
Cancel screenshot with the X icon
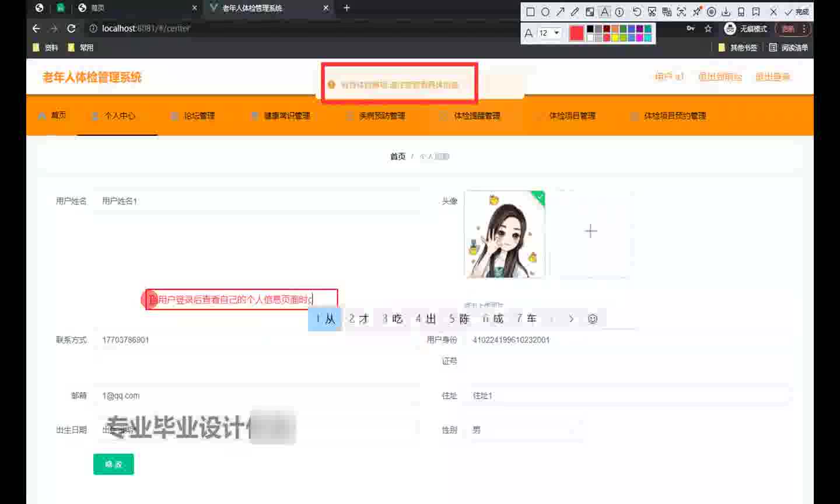(773, 12)
